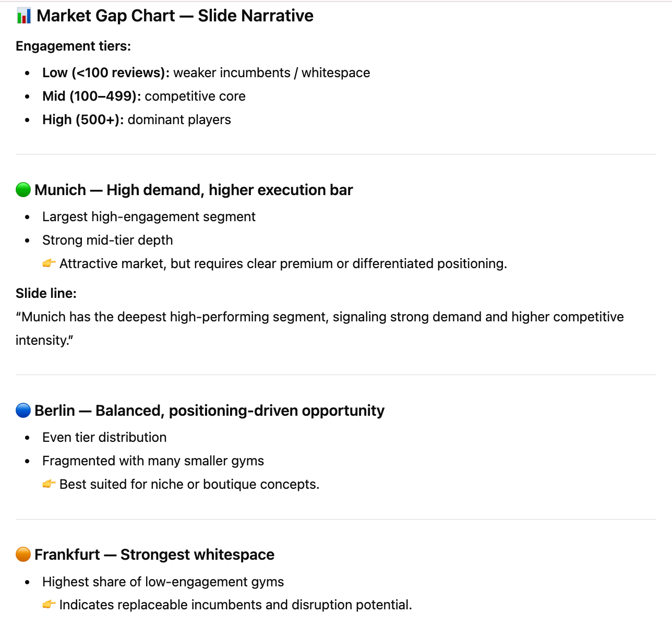The height and width of the screenshot is (626, 672).
Task: Click the orange circle beside Frankfurt
Action: pos(23,554)
